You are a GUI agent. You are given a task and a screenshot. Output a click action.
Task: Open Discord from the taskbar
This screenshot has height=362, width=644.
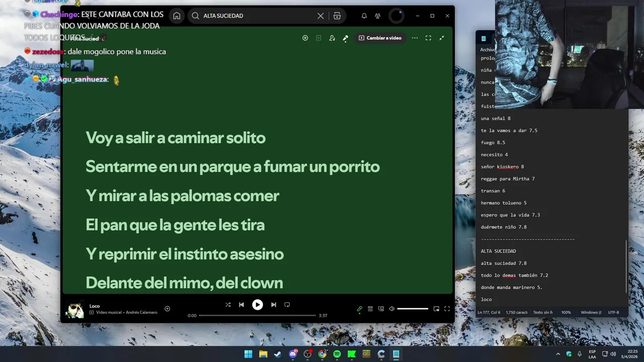pos(293,354)
